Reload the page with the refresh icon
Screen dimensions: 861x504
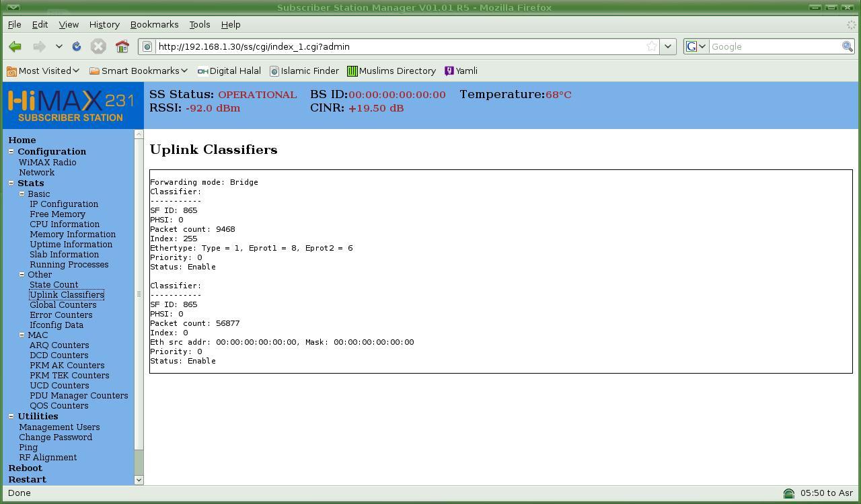pyautogui.click(x=77, y=46)
